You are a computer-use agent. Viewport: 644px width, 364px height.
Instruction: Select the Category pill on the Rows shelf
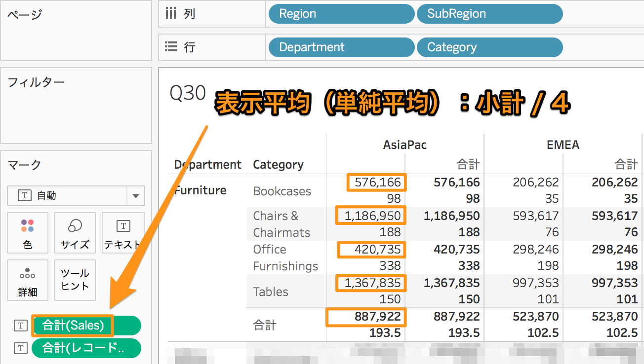pos(489,47)
